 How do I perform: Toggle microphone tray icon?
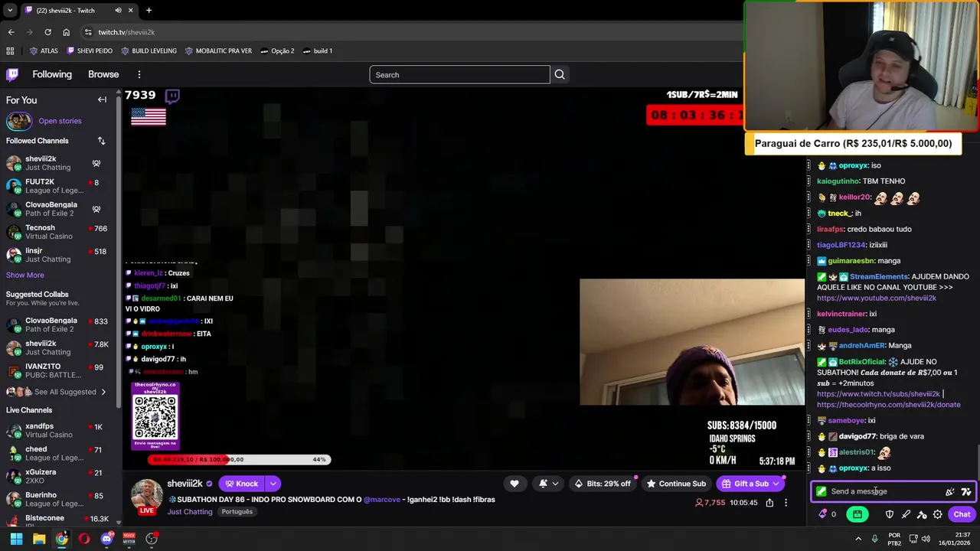coord(874,539)
